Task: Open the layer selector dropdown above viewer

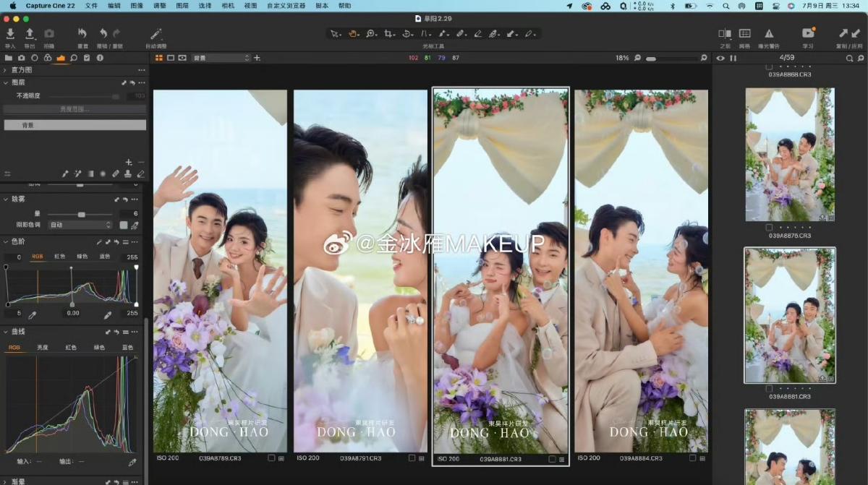Action: [x=221, y=58]
